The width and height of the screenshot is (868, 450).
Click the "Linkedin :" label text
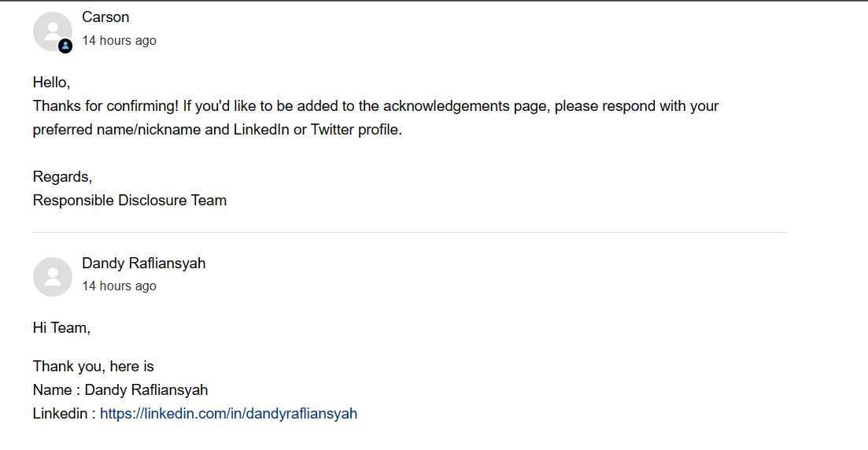tap(64, 414)
